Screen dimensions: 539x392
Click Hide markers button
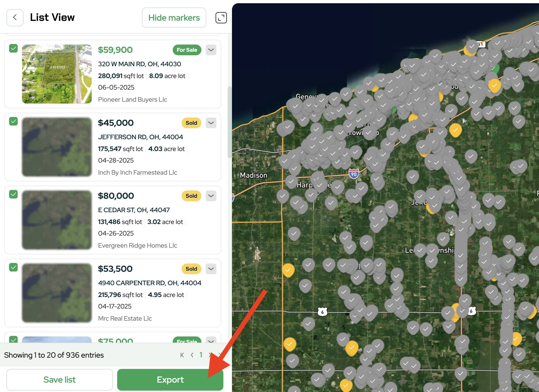tap(174, 18)
